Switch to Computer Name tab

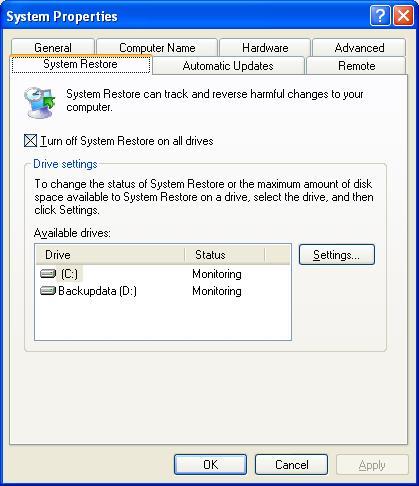click(x=157, y=48)
